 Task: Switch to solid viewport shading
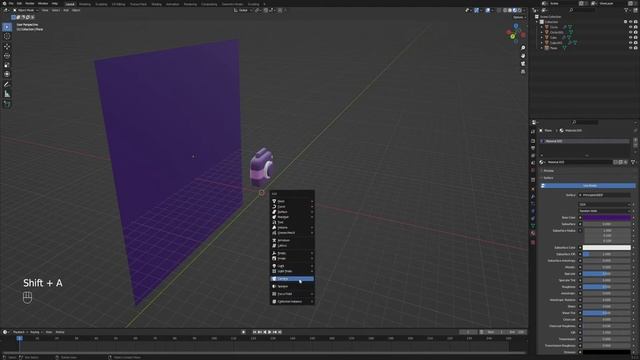click(510, 10)
